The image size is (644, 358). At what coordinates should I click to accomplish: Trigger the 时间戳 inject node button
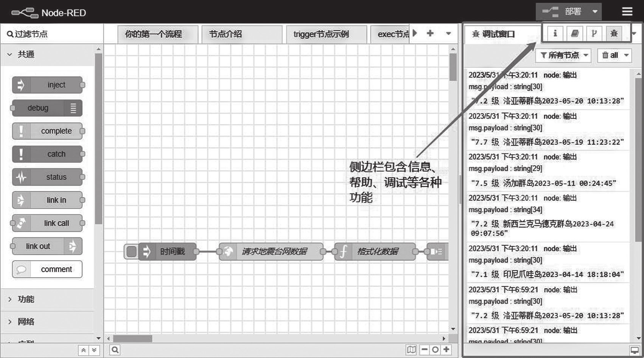pos(131,251)
